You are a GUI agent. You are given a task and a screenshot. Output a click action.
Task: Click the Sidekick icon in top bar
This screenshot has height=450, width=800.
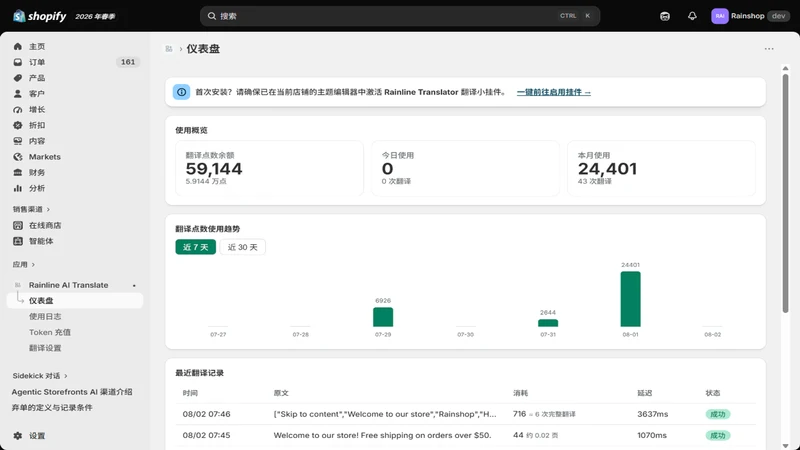(665, 16)
